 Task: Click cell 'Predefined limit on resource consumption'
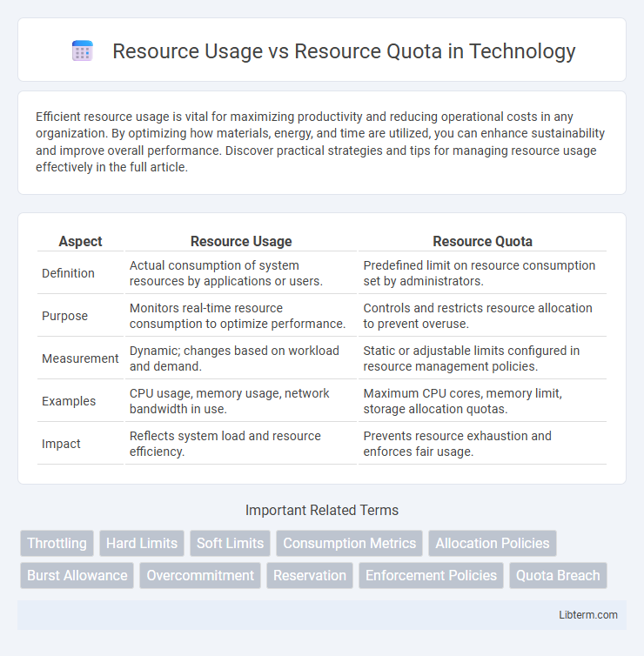click(x=482, y=273)
